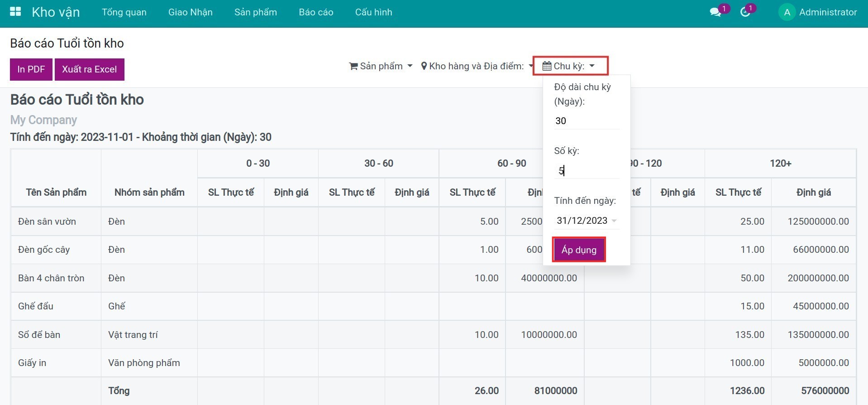The height and width of the screenshot is (405, 868).
Task: Click the shopping cart icon beside Sản phẩm
Action: 353,66
